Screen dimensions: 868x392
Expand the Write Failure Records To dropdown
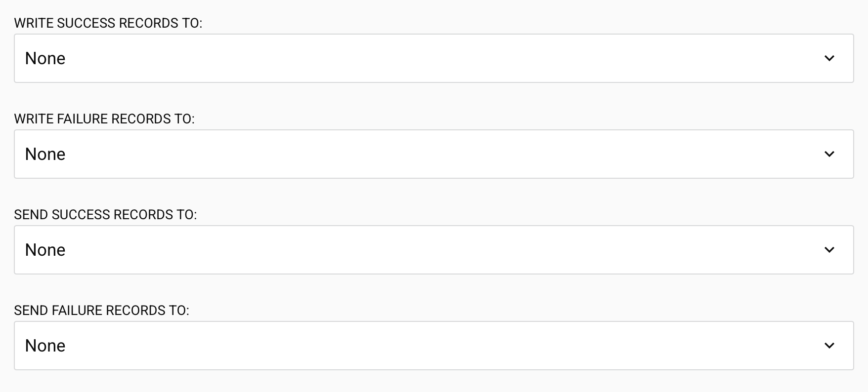(x=434, y=154)
